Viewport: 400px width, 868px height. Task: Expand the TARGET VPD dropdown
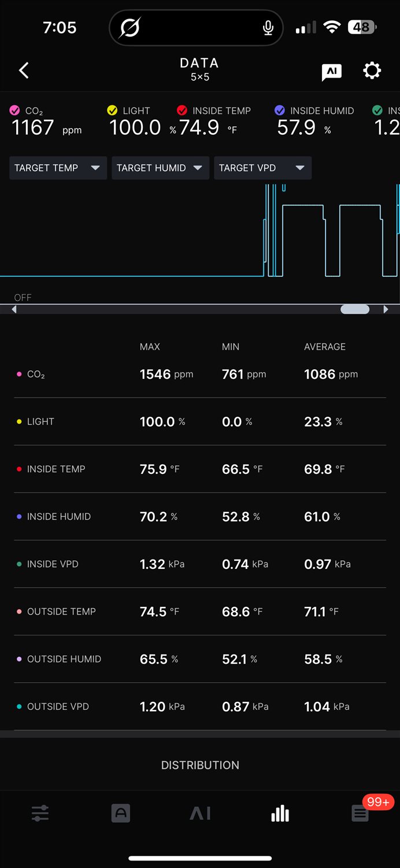tap(262, 168)
